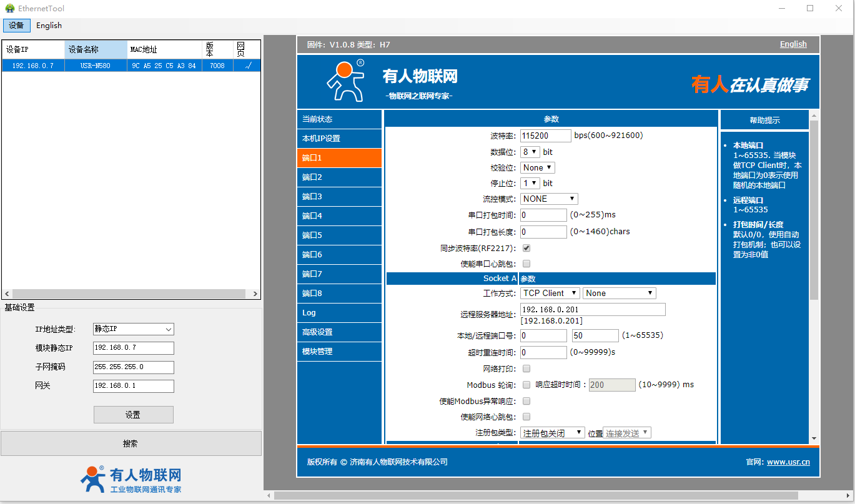Open the 流控模式 NONE dropdown
The image size is (855, 504).
tap(549, 199)
